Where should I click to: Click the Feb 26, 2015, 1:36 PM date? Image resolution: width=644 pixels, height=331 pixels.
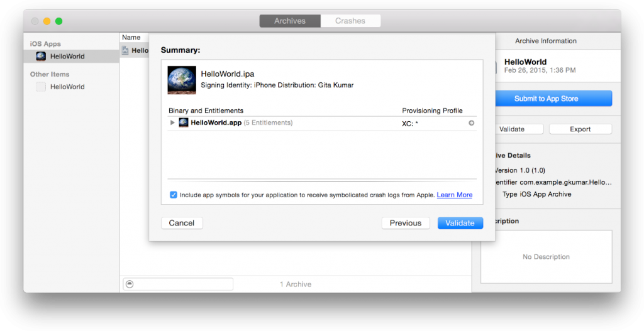click(x=540, y=70)
